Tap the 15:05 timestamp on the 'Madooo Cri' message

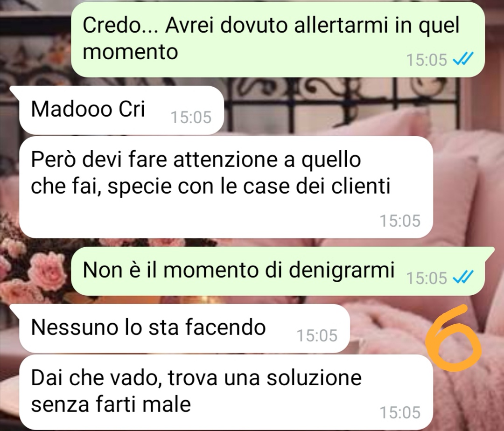point(191,117)
